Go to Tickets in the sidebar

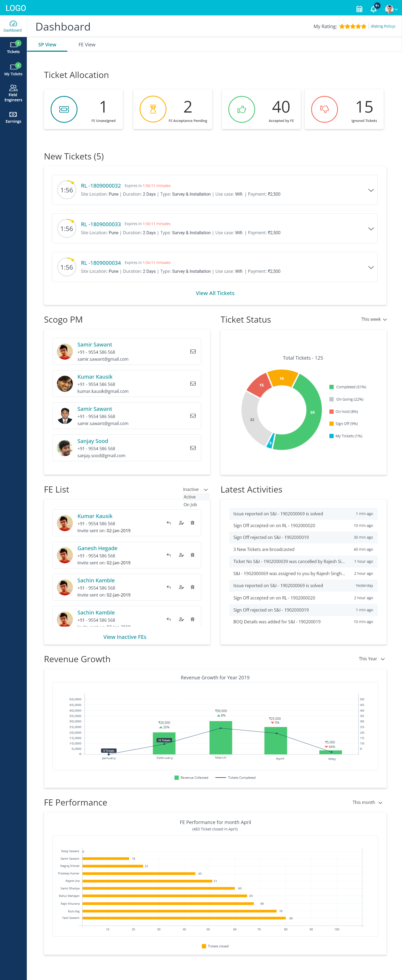pos(13,47)
